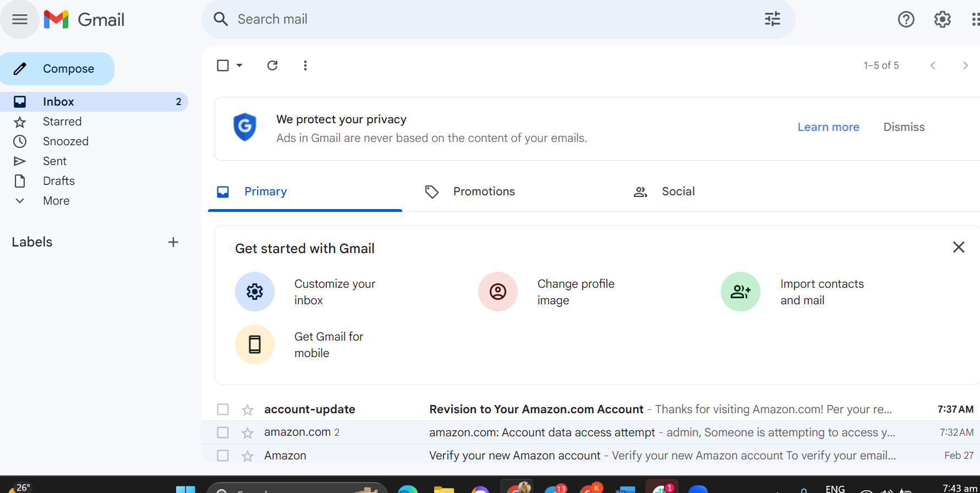The image size is (980, 493).
Task: Open the main menu hamburger icon
Action: [20, 20]
